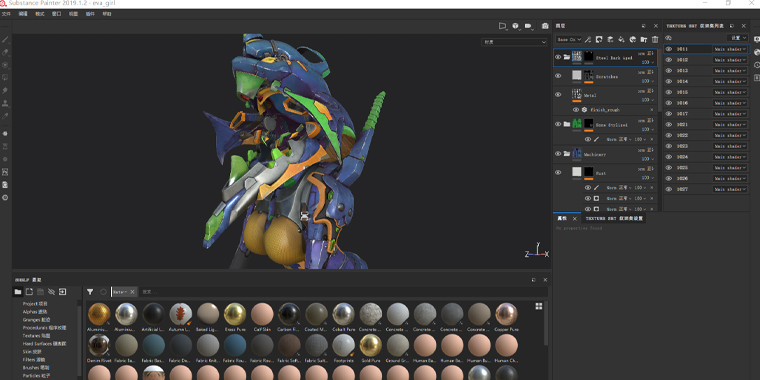The width and height of the screenshot is (760, 380).
Task: Open the second menu (Edit) in the menu bar
Action: click(x=23, y=14)
